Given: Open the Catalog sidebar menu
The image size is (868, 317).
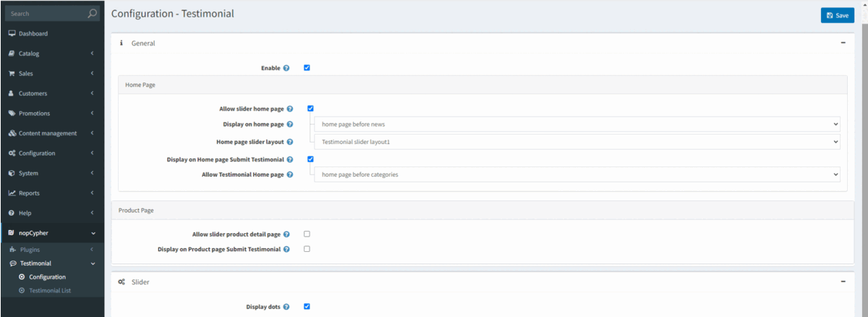Looking at the screenshot, I should coord(51,54).
